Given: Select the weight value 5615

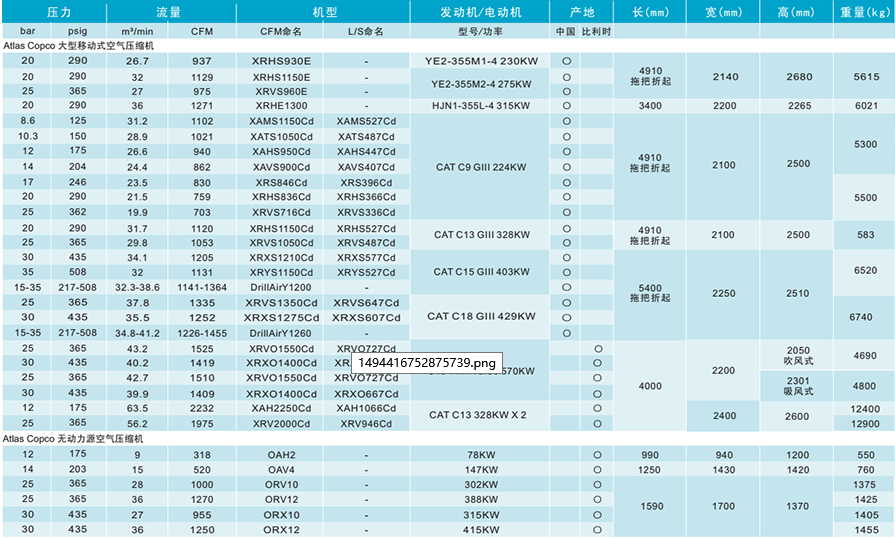Looking at the screenshot, I should click(x=866, y=77).
